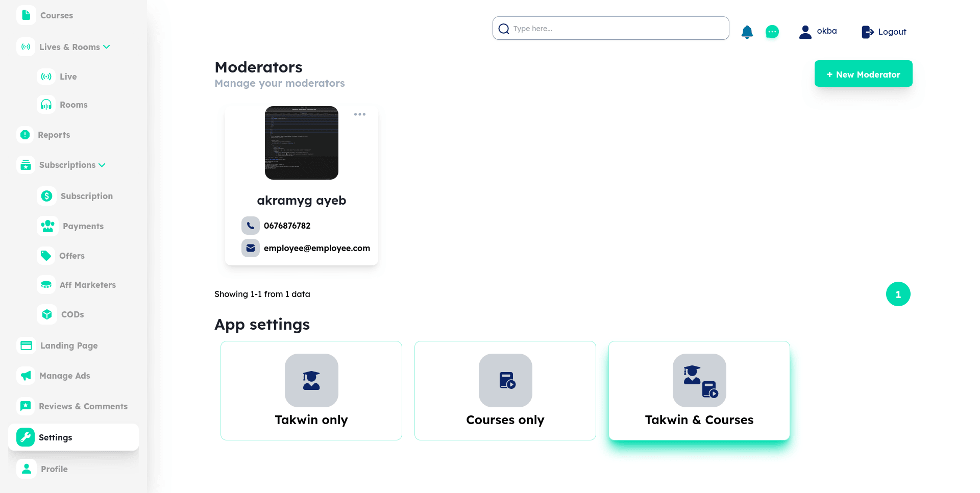The image size is (980, 493).
Task: Click the Manage Ads megaphone icon
Action: click(26, 376)
